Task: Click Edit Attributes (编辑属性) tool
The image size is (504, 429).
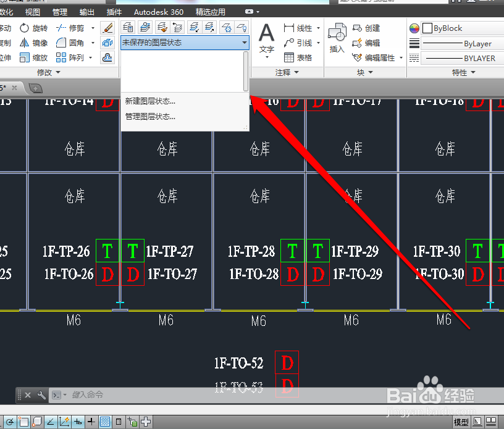Action: (374, 58)
